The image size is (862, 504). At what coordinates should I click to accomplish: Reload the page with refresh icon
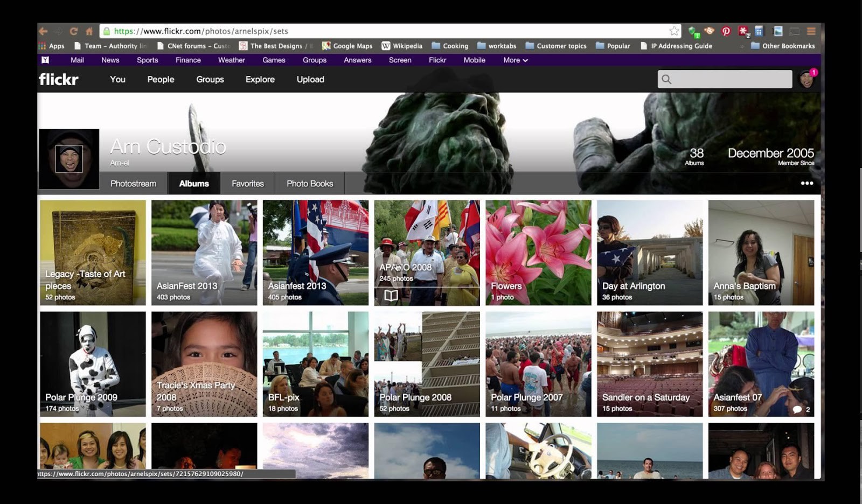tap(74, 31)
